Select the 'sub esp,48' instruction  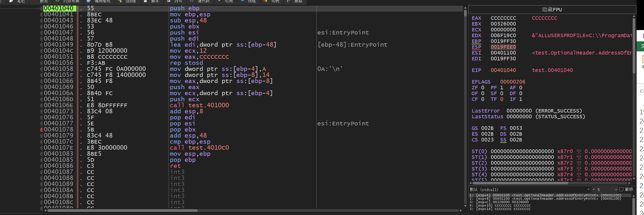pyautogui.click(x=188, y=21)
